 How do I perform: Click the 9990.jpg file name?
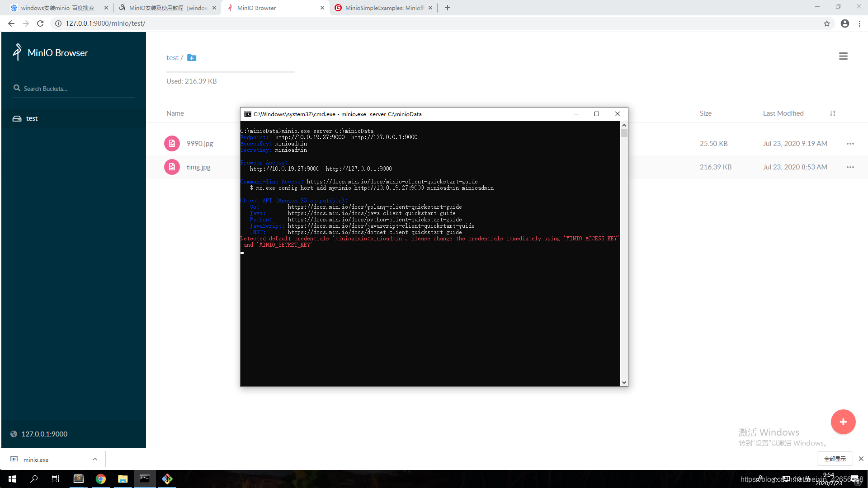coord(200,144)
